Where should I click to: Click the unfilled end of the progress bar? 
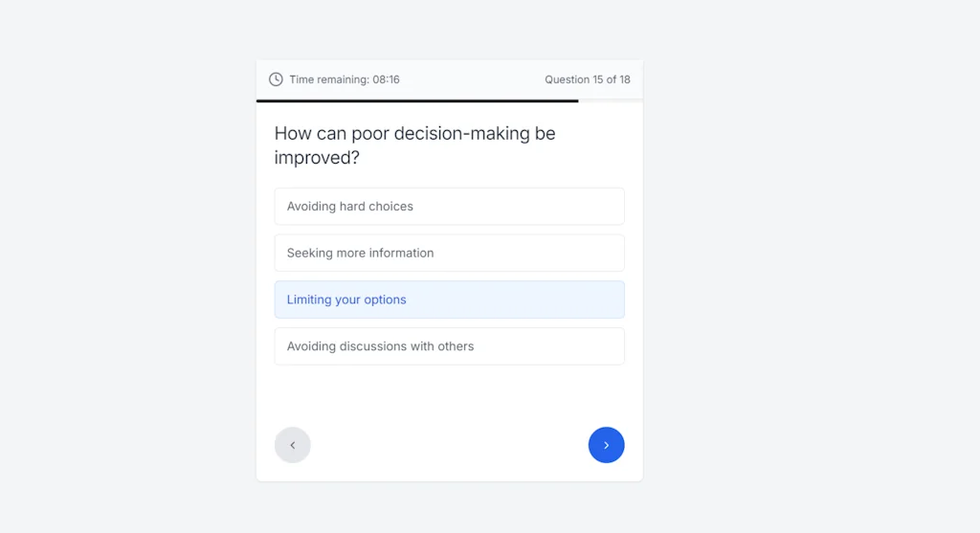pos(611,100)
